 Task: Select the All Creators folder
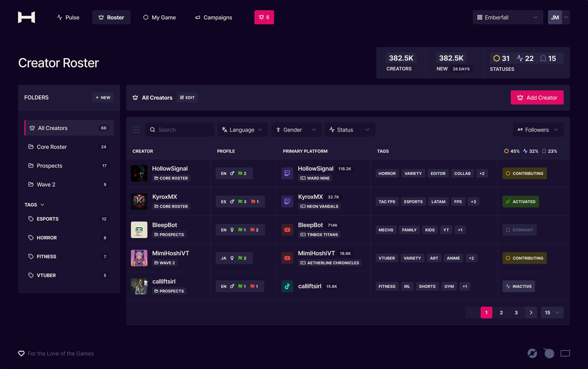click(x=69, y=128)
